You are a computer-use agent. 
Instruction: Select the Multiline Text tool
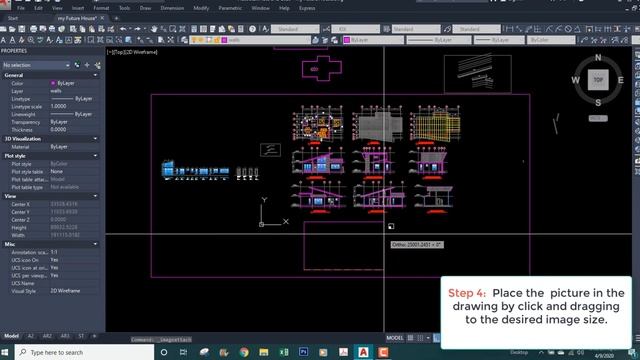pos(3,40)
